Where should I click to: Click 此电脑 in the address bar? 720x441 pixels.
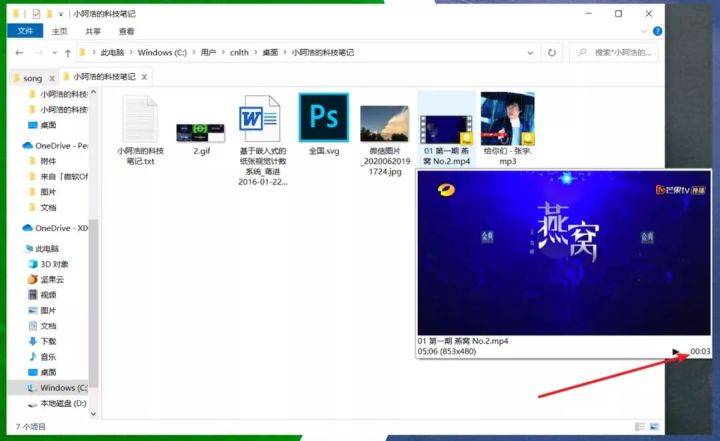(x=112, y=52)
